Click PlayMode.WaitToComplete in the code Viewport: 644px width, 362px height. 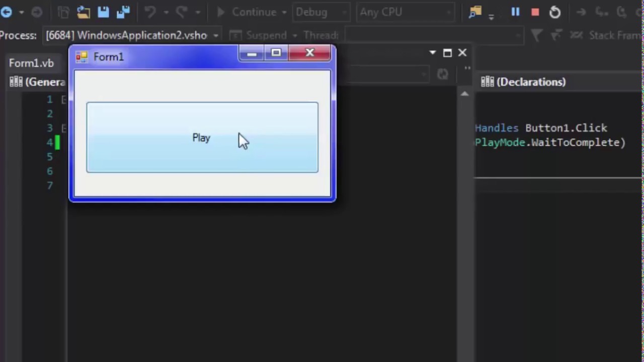pos(547,142)
